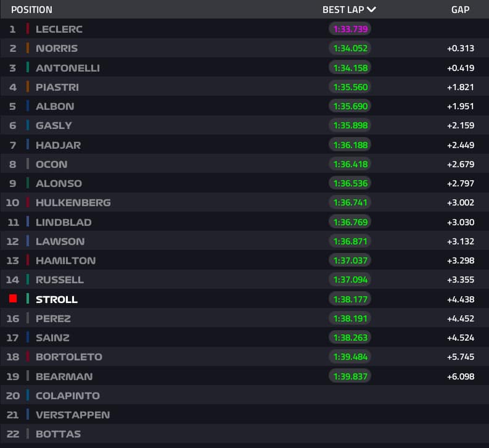
Task: Select driver name Antonelli
Action: coord(67,67)
